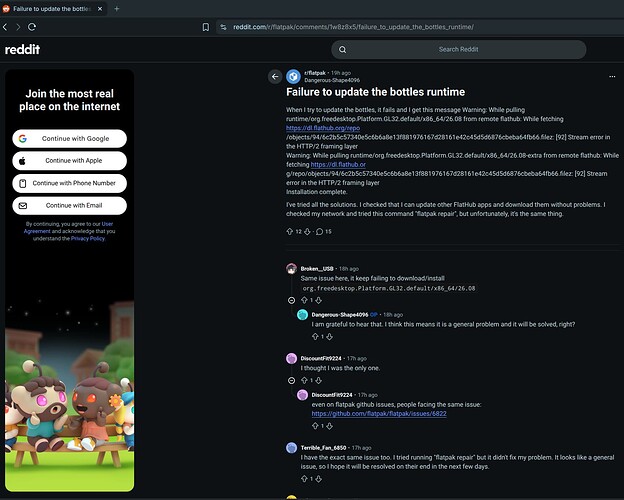Open Broken__USB's avatar
This screenshot has width=624, height=500.
pos(291,269)
